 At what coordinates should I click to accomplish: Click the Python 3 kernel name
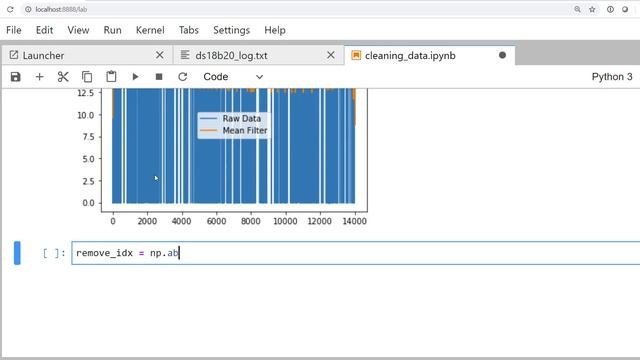click(612, 77)
